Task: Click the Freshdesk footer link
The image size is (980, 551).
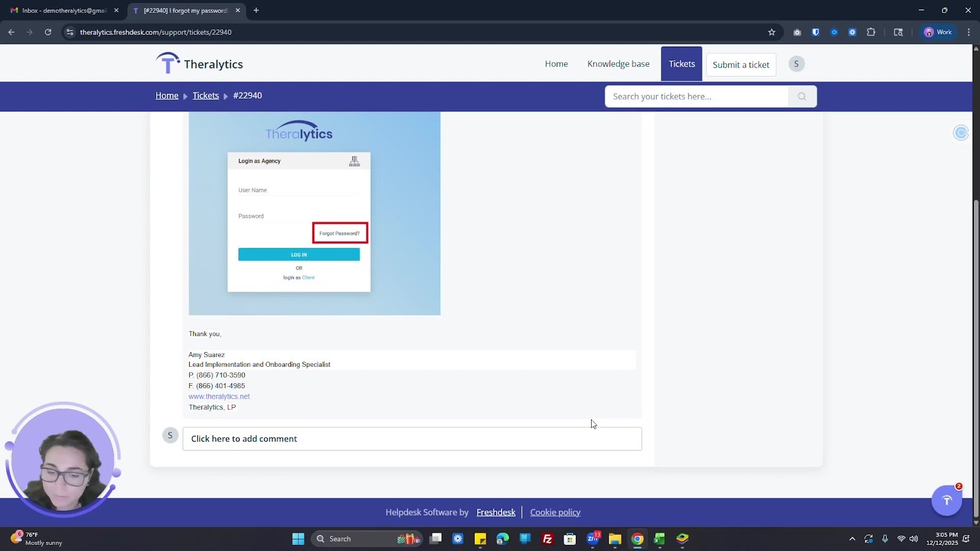Action: tap(496, 512)
